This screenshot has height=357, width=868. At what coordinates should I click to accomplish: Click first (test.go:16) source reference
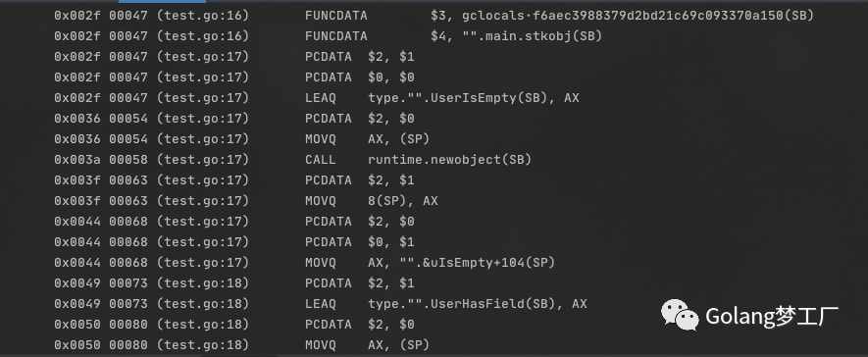[x=203, y=16]
